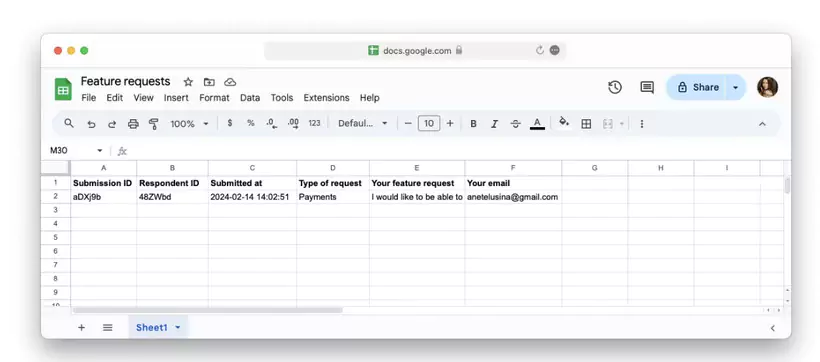Format as percent icon
Image resolution: width=820 pixels, height=362 pixels.
click(250, 123)
